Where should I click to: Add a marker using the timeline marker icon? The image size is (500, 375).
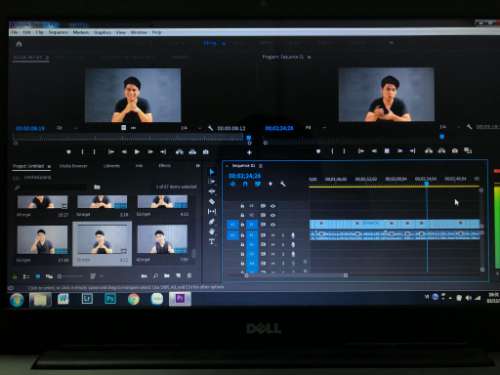click(x=270, y=184)
